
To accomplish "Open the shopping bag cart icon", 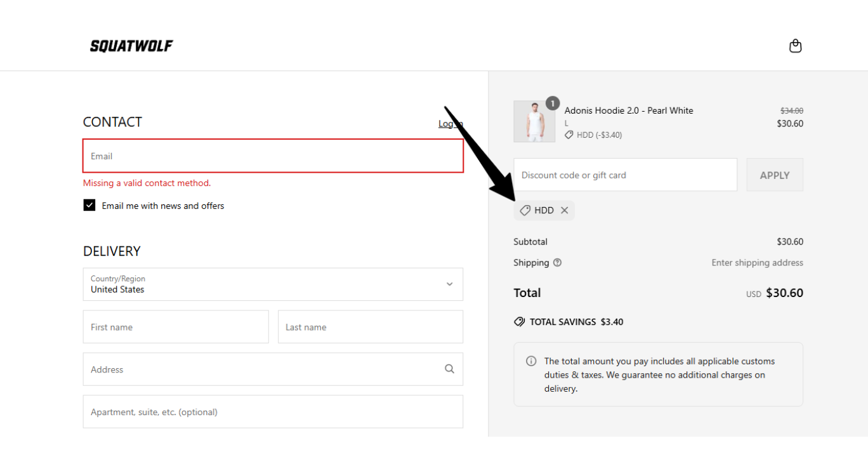I will (795, 46).
